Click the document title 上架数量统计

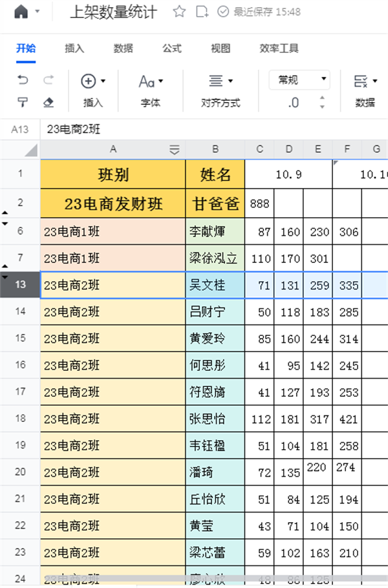[113, 12]
